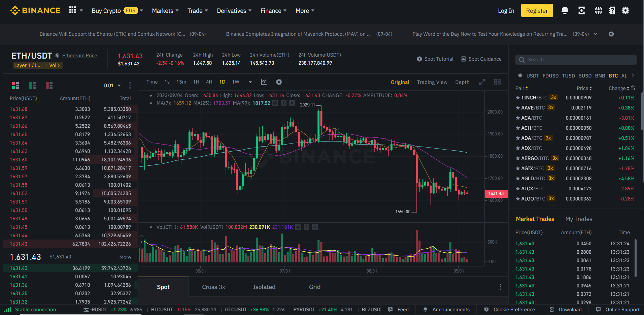Favorite the ALCX/BTC pair
Viewport: 644px width, 315px height.
[x=518, y=189]
